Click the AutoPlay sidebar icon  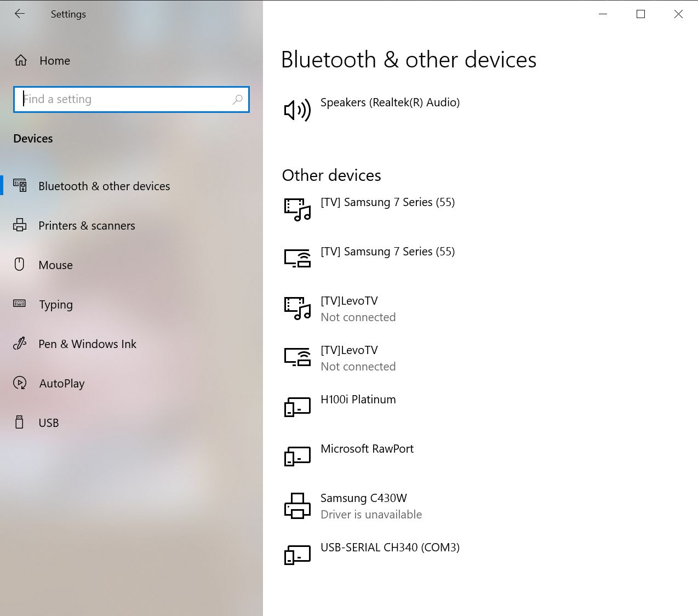coord(20,383)
